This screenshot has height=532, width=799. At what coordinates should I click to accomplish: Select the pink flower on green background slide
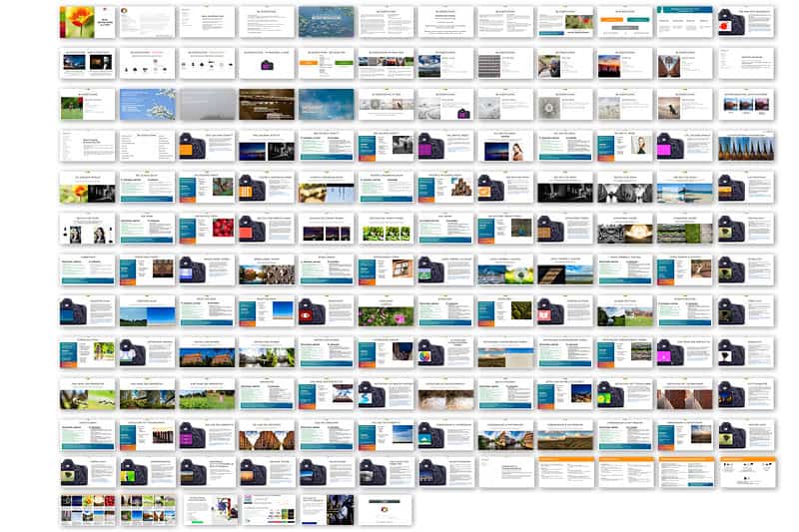point(387,311)
